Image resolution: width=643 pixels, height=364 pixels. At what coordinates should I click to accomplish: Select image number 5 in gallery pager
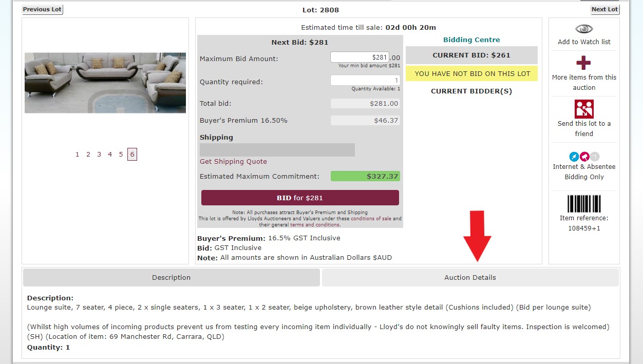pyautogui.click(x=121, y=154)
